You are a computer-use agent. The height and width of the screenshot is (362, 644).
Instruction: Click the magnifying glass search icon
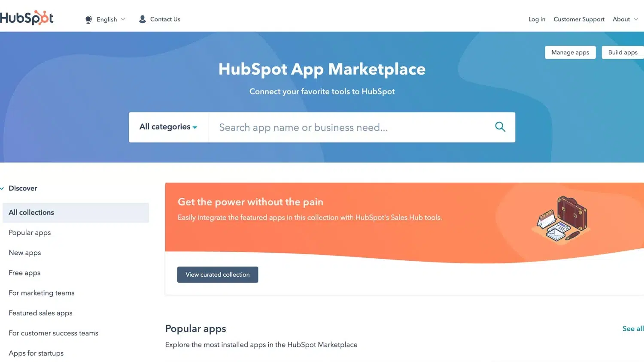[x=500, y=127]
